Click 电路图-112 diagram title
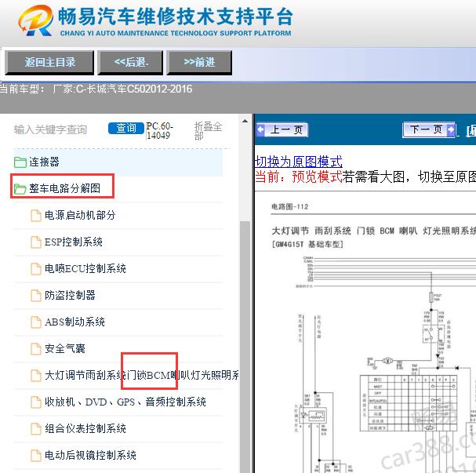Screen dimensions: 476x473 coord(289,207)
